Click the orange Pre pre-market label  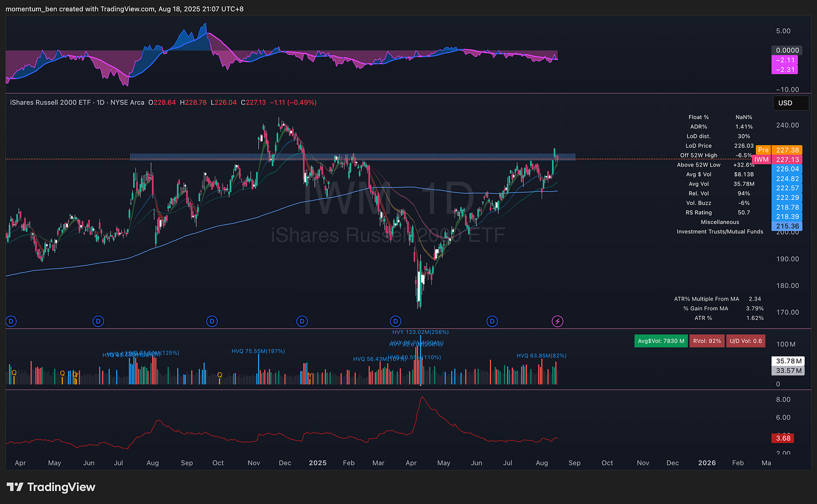click(763, 150)
